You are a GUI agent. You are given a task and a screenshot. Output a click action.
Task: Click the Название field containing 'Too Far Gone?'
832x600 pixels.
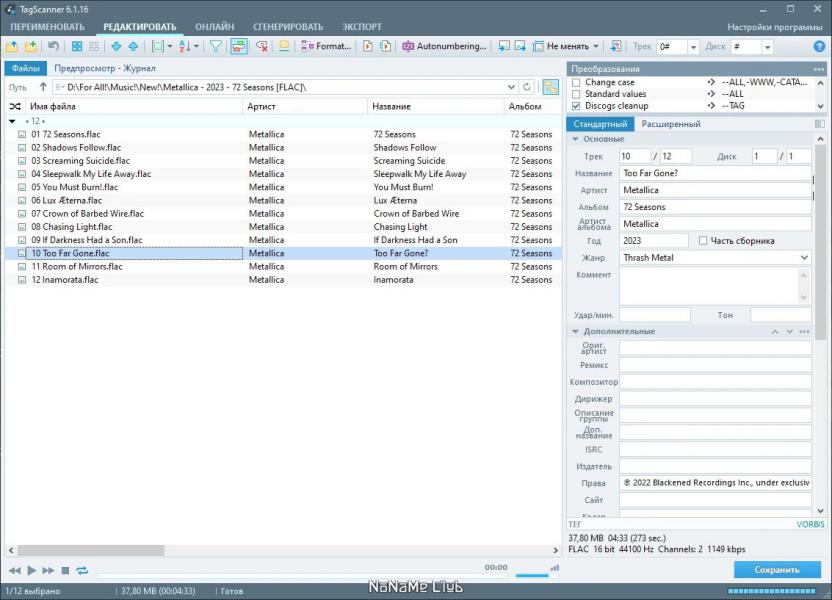(715, 173)
